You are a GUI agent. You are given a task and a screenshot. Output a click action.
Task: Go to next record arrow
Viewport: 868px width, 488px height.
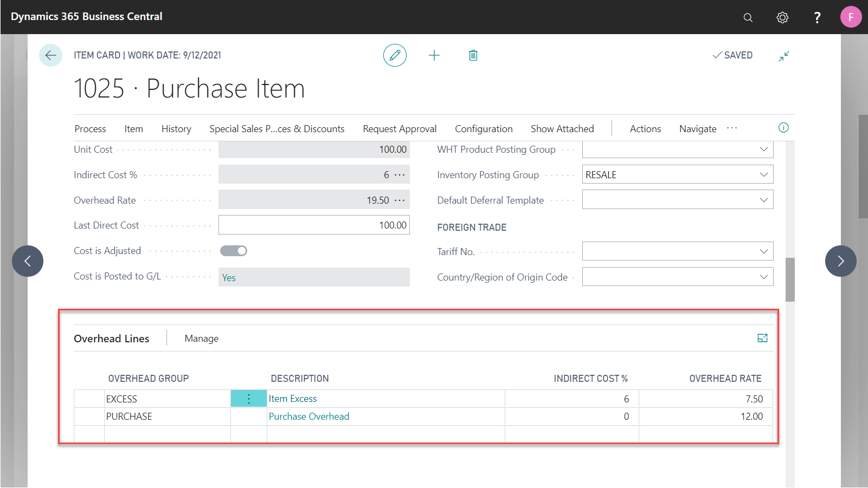(840, 261)
